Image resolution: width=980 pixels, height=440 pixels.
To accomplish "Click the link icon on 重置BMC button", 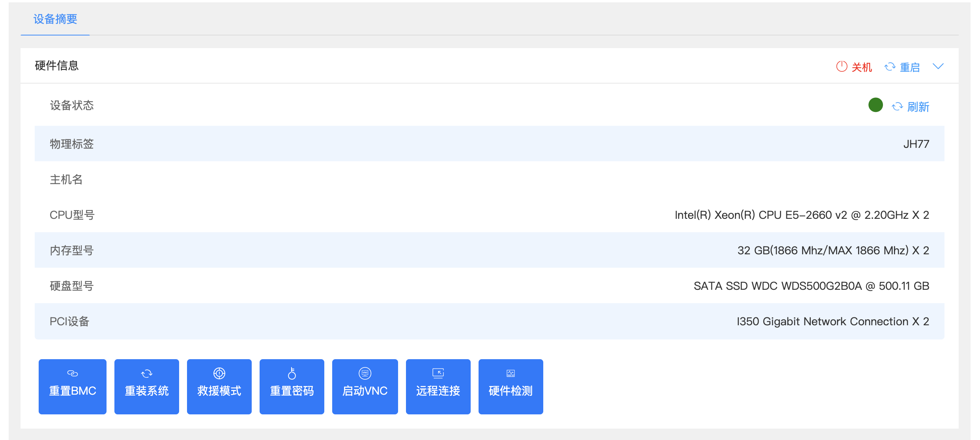I will (x=73, y=373).
